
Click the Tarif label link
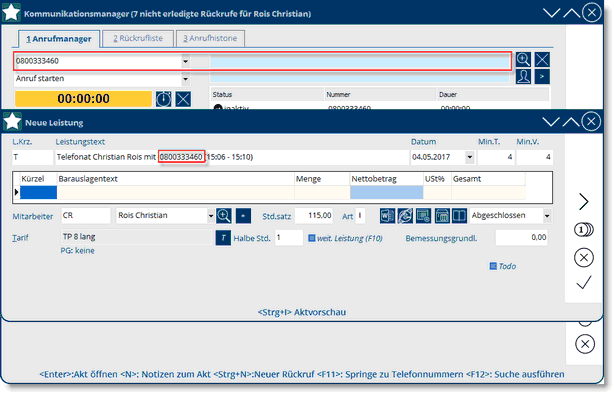(x=20, y=238)
